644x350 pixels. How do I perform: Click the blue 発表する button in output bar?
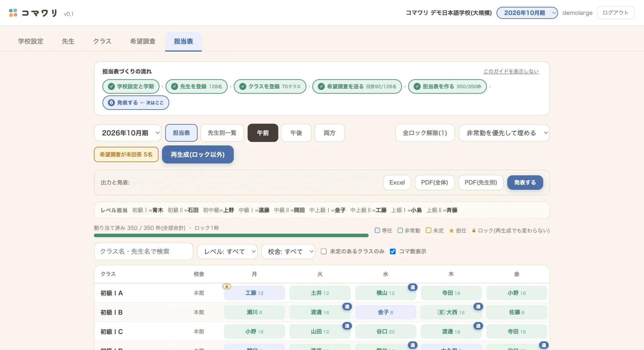coord(525,183)
